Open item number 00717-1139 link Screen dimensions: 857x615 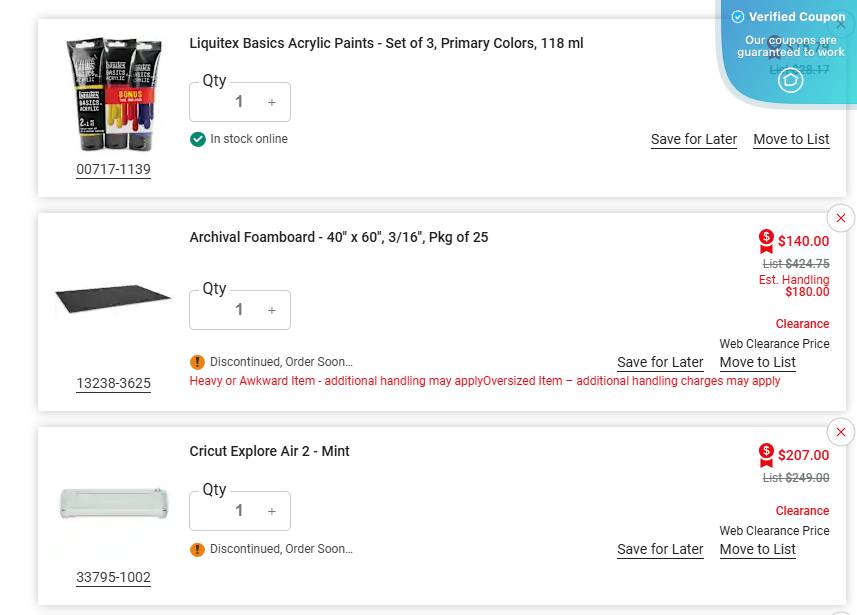pyautogui.click(x=113, y=169)
